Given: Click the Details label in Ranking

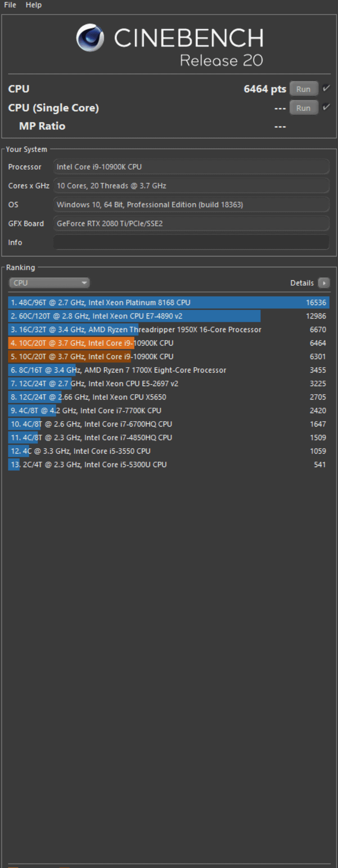Looking at the screenshot, I should click(302, 283).
